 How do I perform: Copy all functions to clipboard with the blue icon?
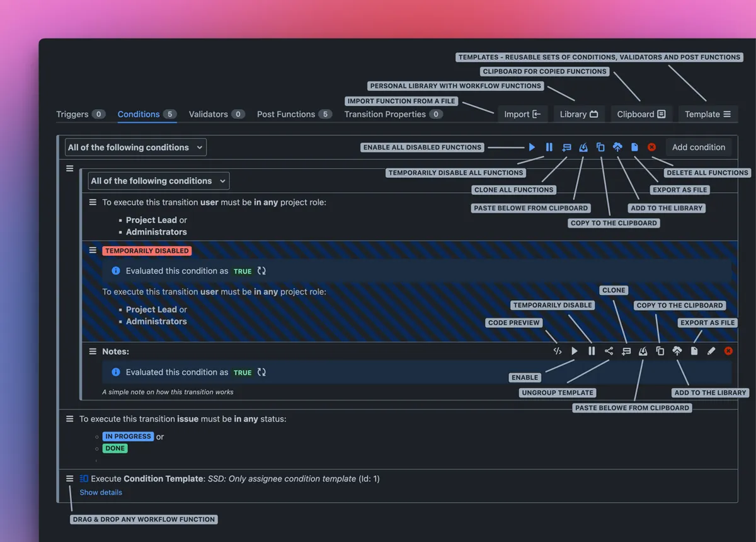600,147
